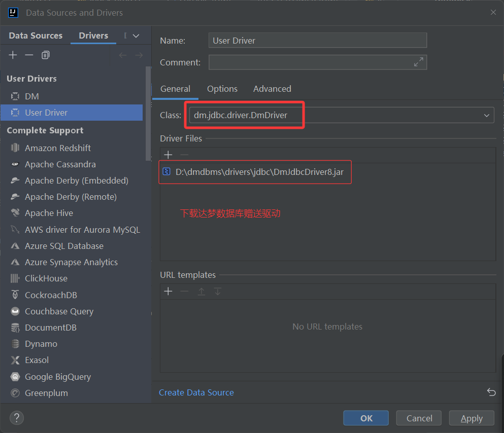
Task: Close the Data Sources and Drivers dialog
Action: (493, 12)
